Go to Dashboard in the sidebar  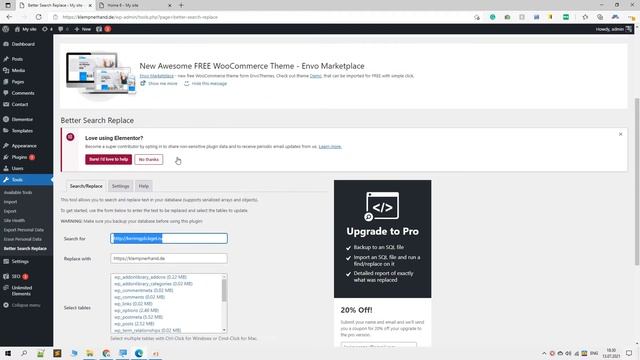point(23,44)
